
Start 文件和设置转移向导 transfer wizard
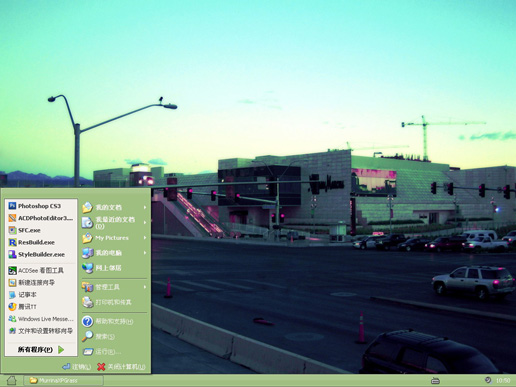[x=41, y=331]
